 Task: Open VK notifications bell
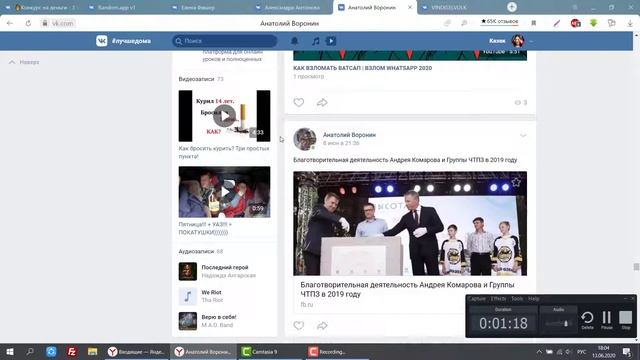(294, 41)
